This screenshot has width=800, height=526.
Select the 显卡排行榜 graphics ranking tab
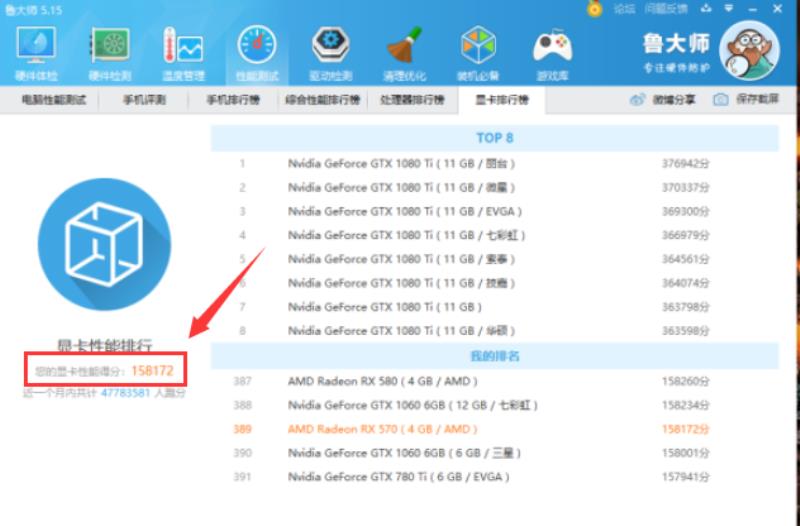pyautogui.click(x=502, y=99)
